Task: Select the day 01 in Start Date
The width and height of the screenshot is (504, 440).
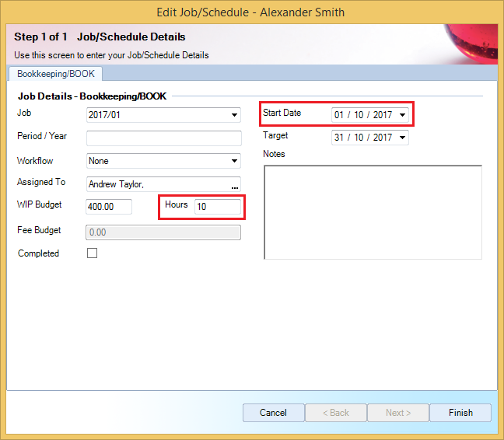Action: [x=339, y=114]
